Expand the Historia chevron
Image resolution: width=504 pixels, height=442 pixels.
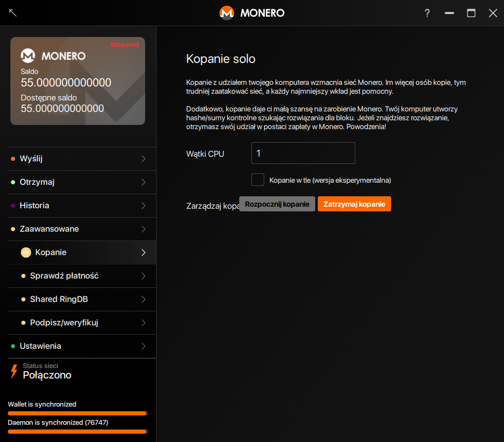[144, 206]
